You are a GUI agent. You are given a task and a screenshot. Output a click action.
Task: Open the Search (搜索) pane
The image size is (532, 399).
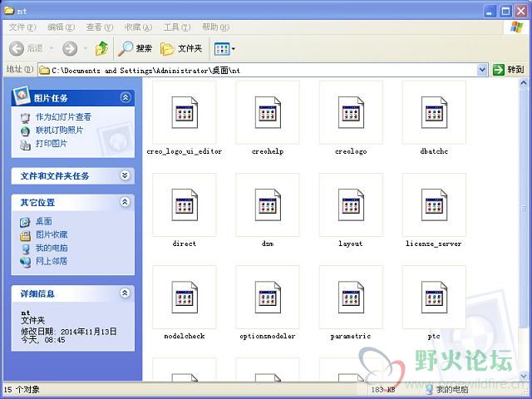135,49
